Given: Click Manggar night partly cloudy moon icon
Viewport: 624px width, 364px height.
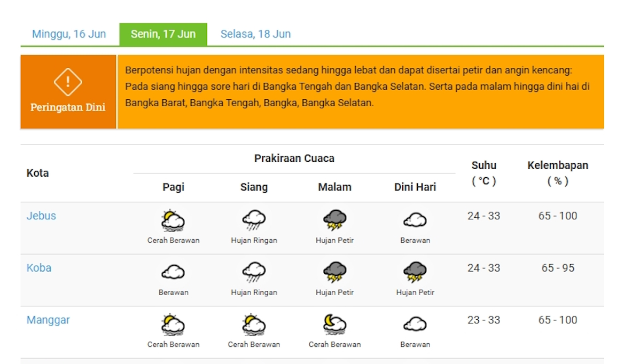Looking at the screenshot, I should [x=334, y=325].
